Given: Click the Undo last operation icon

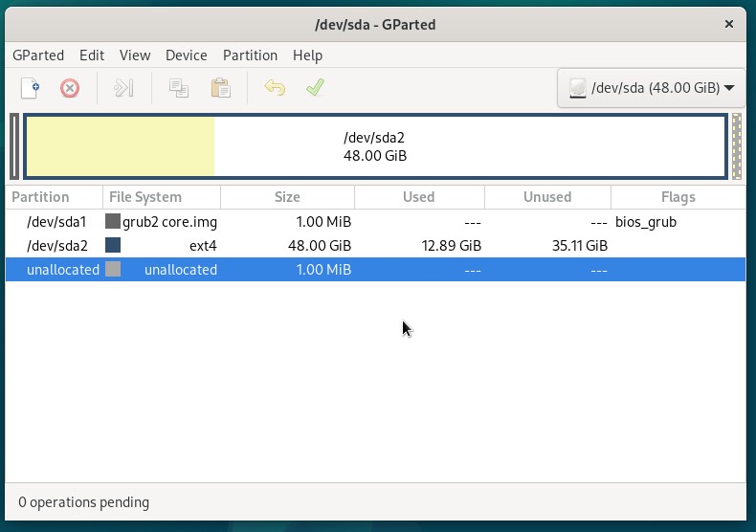Looking at the screenshot, I should (x=275, y=88).
